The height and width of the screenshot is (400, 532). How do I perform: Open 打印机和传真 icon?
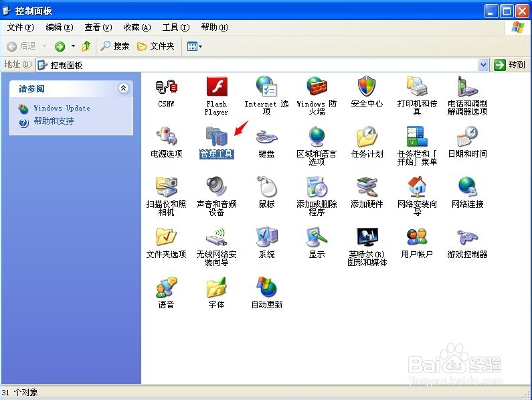click(x=417, y=87)
